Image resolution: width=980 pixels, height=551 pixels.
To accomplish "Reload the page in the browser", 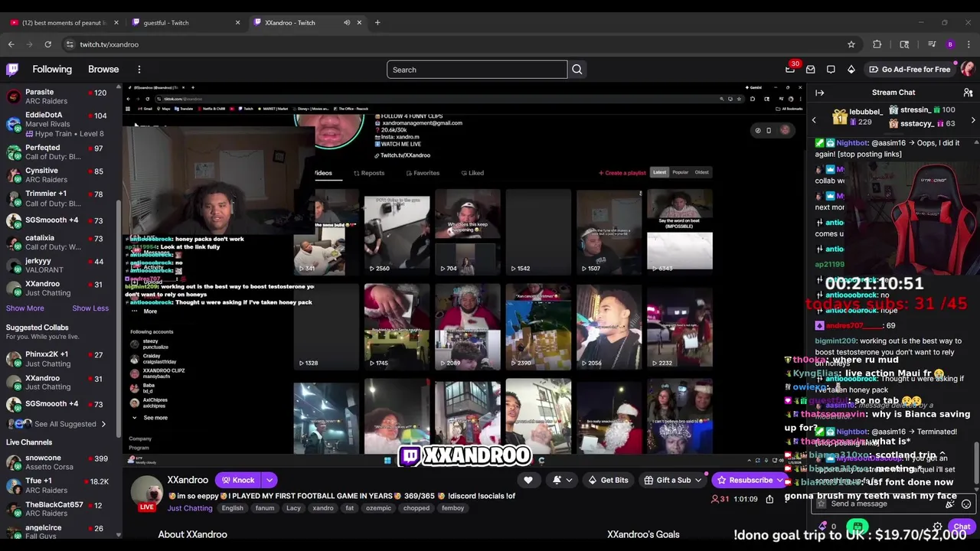I will click(47, 44).
